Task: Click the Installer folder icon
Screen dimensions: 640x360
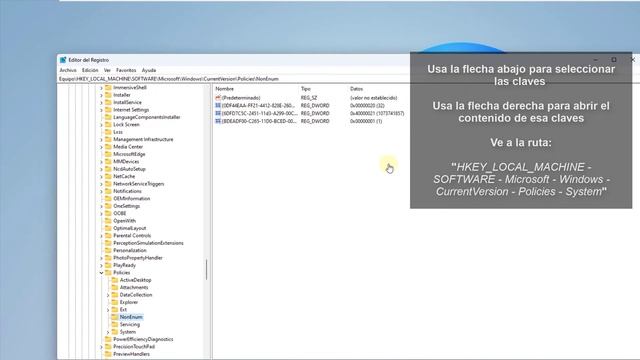Action: [x=108, y=95]
